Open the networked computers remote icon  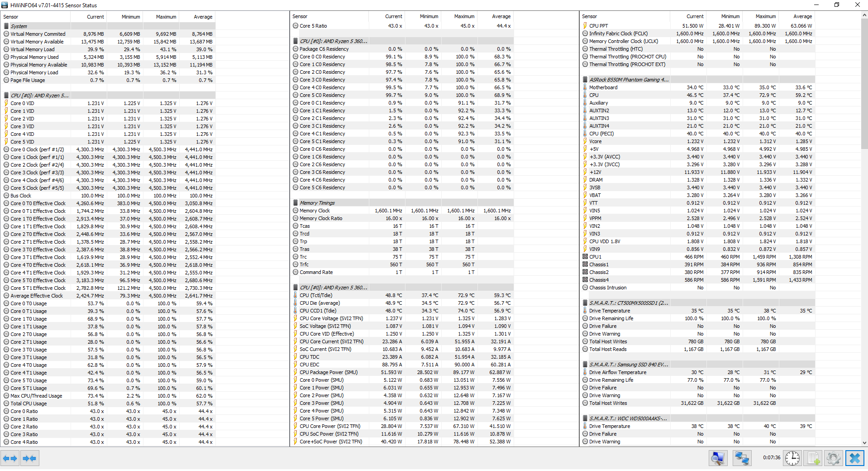click(x=742, y=458)
